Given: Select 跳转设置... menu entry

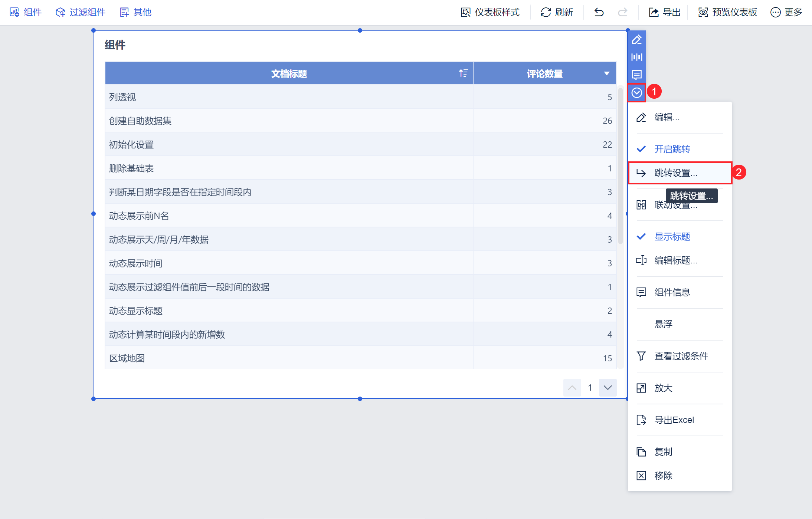Looking at the screenshot, I should [x=675, y=173].
